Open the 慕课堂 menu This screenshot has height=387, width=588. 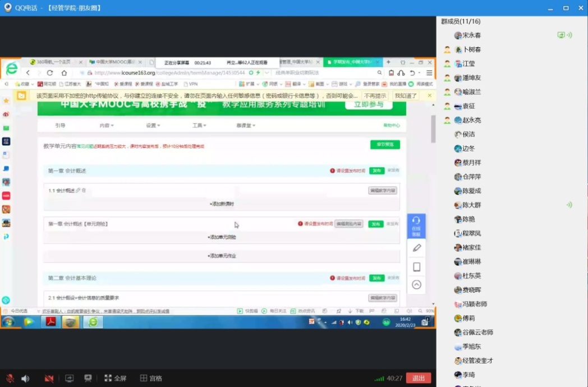point(245,126)
